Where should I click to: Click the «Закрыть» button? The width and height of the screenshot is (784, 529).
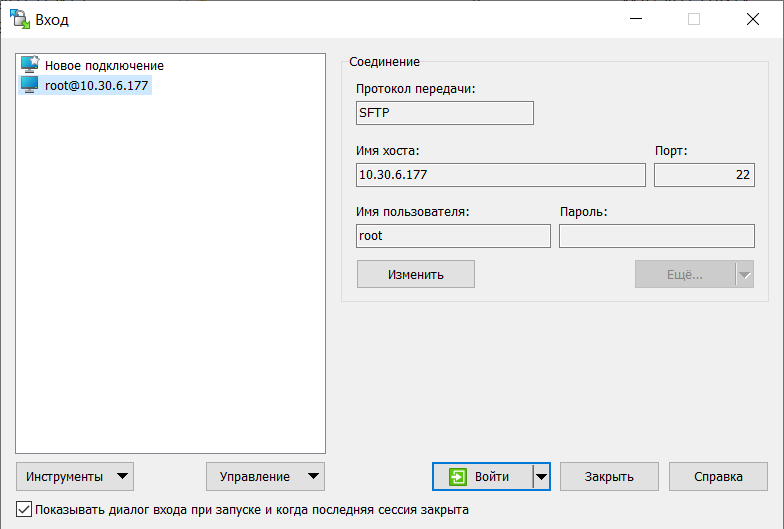pyautogui.click(x=609, y=476)
